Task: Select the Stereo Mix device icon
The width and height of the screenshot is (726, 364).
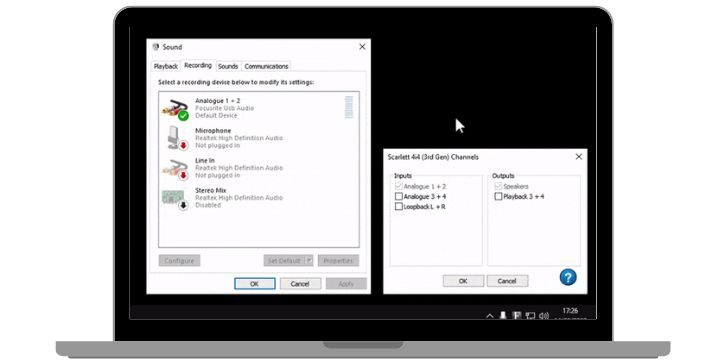Action: 175,199
